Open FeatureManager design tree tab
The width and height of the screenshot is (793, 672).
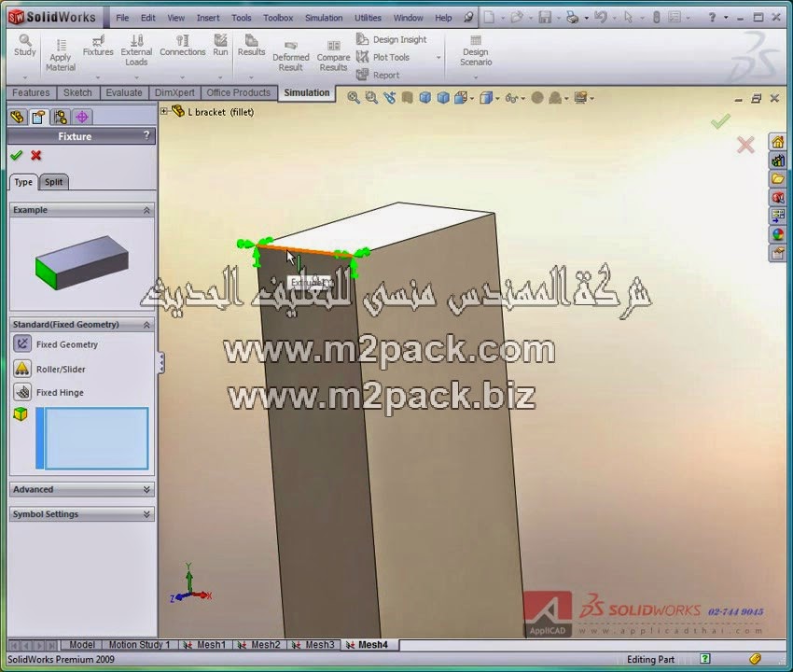coord(17,118)
